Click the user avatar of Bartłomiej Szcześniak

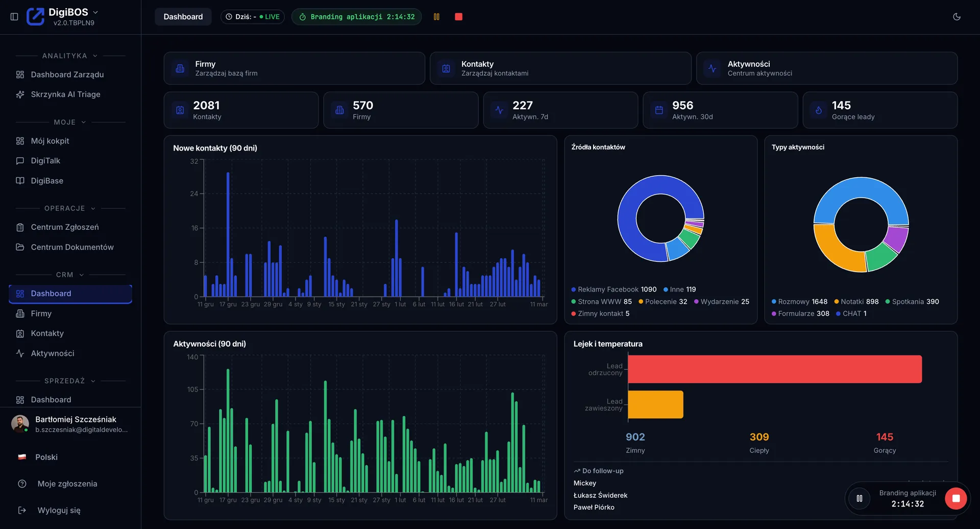(x=20, y=424)
